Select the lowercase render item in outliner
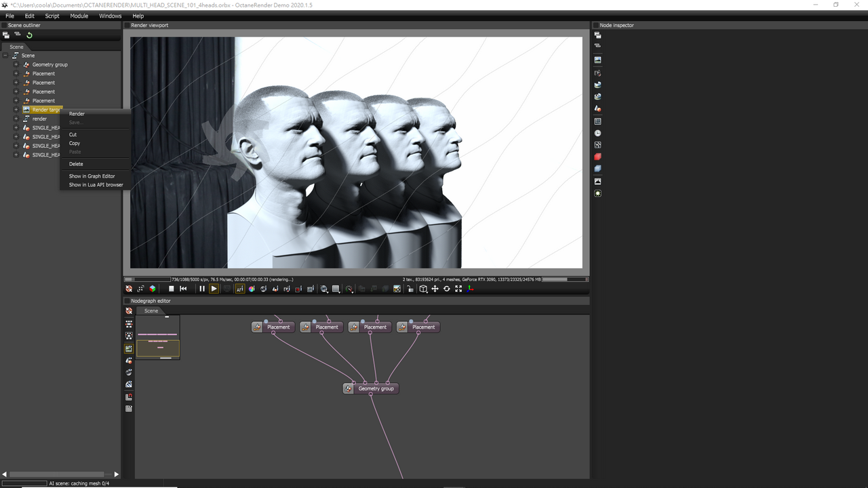The image size is (868, 488). click(x=39, y=119)
